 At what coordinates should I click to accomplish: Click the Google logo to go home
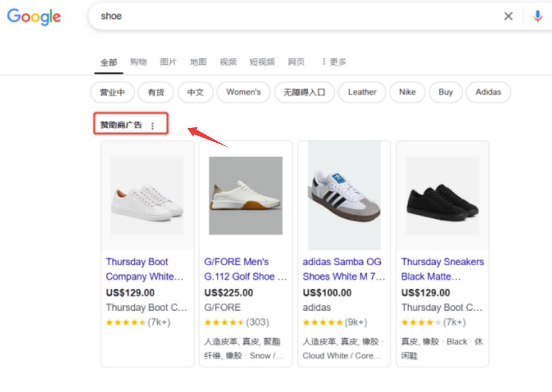[33, 17]
